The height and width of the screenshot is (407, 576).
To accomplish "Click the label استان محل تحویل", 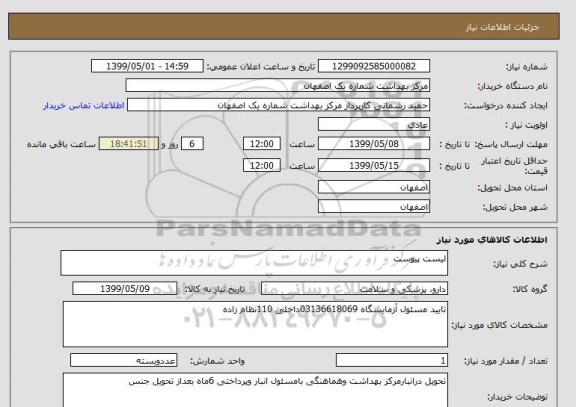I will click(x=512, y=188).
